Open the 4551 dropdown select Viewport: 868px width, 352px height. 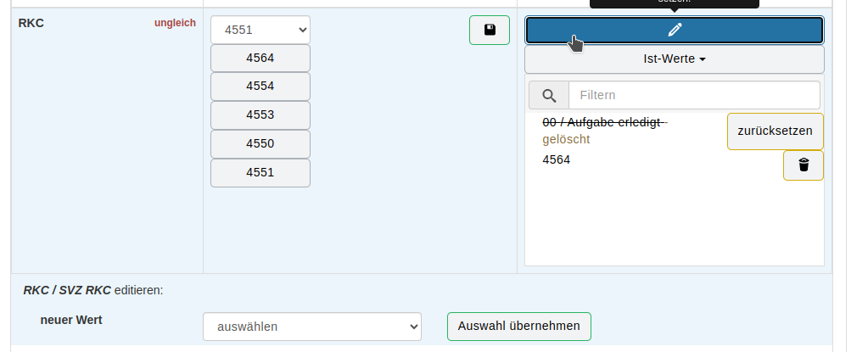(x=260, y=30)
